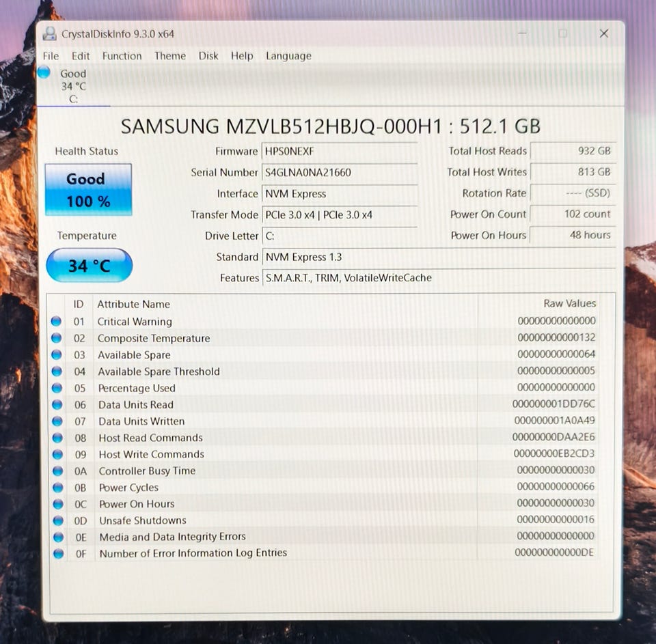Click the Interface field NVM Express
The height and width of the screenshot is (644, 656).
pos(340,194)
